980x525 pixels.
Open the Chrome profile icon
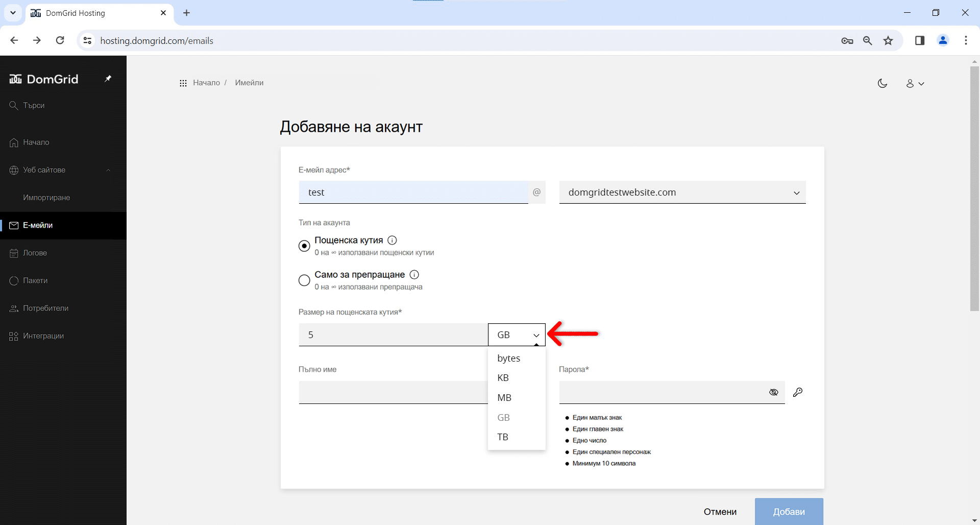click(x=943, y=40)
